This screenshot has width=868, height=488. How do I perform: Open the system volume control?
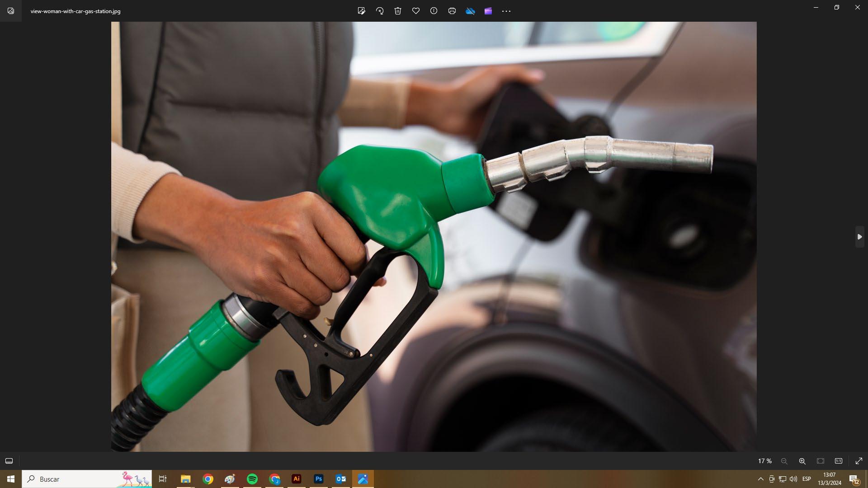click(x=793, y=479)
